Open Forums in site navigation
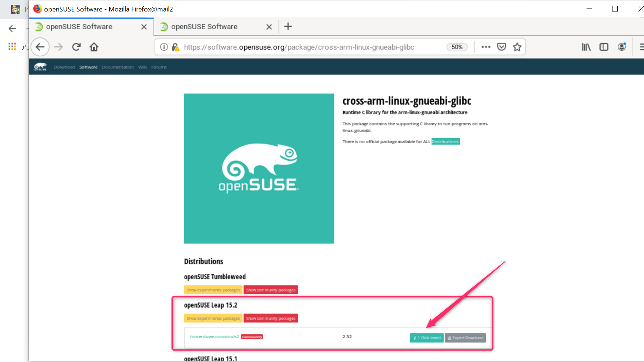Image resolution: width=644 pixels, height=362 pixels. coord(159,67)
